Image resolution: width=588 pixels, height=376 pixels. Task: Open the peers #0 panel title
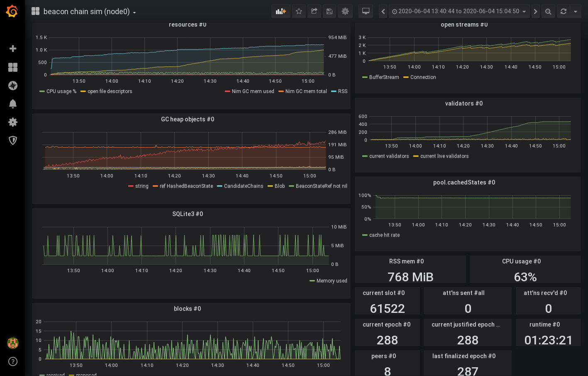tap(383, 356)
